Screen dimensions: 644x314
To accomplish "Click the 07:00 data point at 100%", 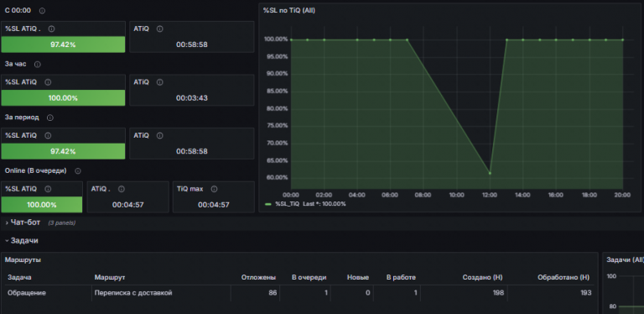I will point(407,39).
